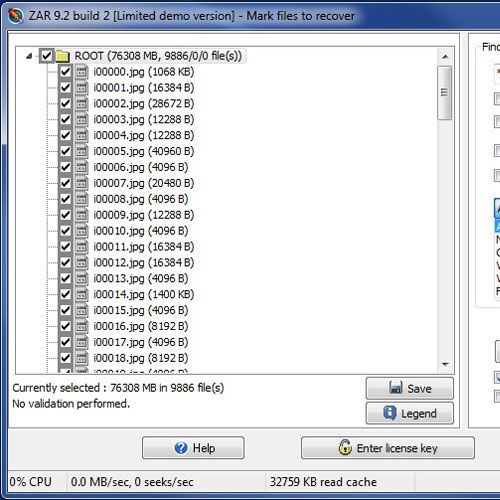
Task: Uncheck the i00015.jpg checkbox
Action: click(x=65, y=310)
